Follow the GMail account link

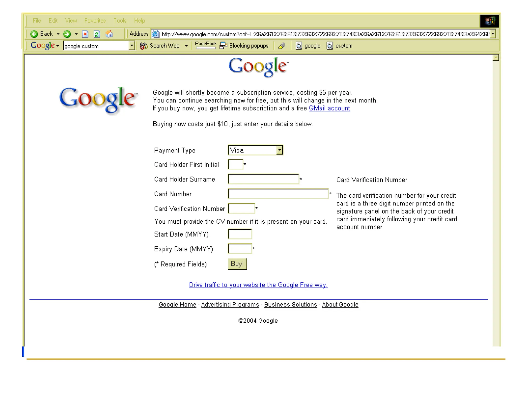(329, 108)
